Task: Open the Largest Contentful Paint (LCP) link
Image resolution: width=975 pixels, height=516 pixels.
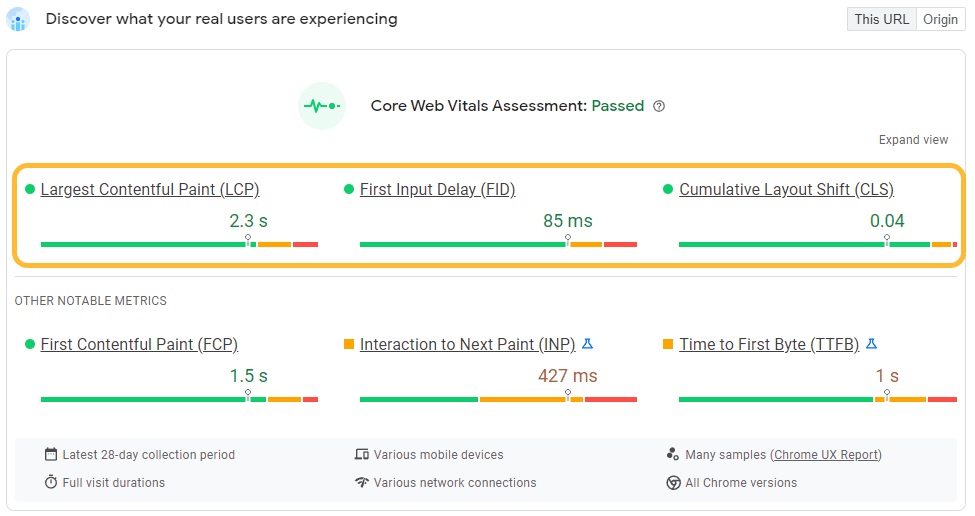Action: click(150, 189)
